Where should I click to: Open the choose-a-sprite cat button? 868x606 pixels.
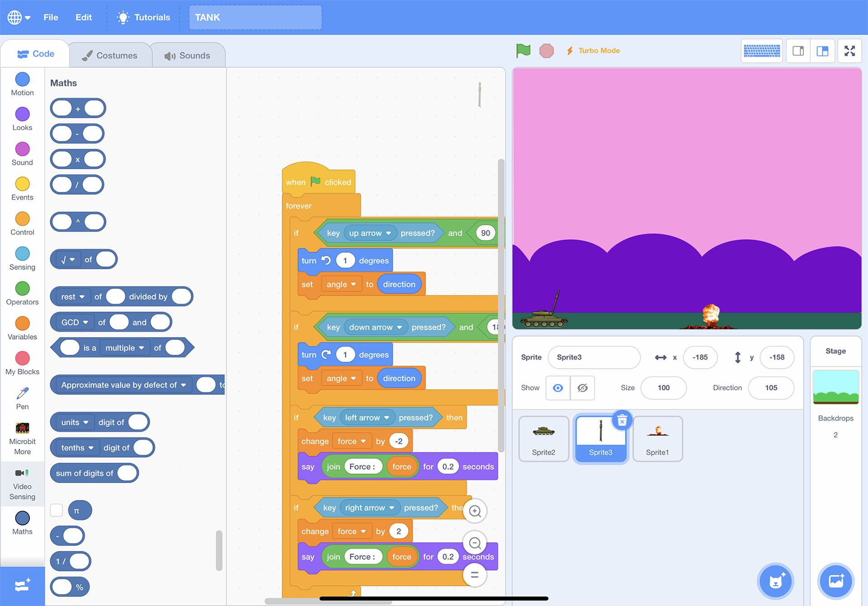pyautogui.click(x=775, y=582)
